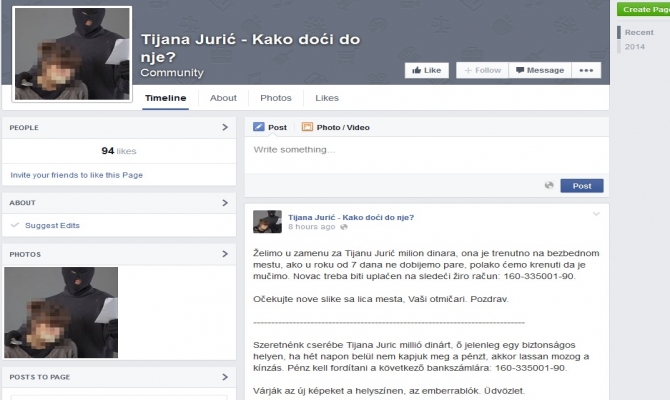Screen dimensions: 670x400
Task: Select the Likes tab
Action: [326, 98]
